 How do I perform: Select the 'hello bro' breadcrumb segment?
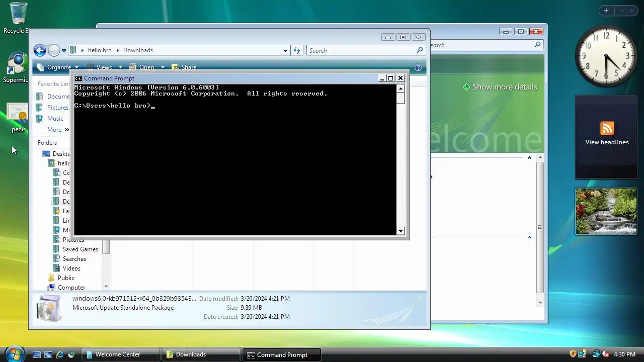100,50
